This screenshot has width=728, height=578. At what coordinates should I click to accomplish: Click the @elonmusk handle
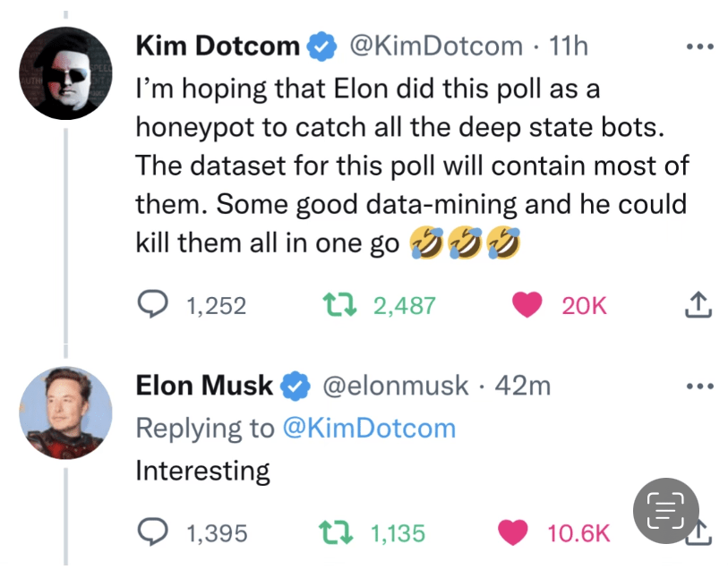[x=395, y=386]
